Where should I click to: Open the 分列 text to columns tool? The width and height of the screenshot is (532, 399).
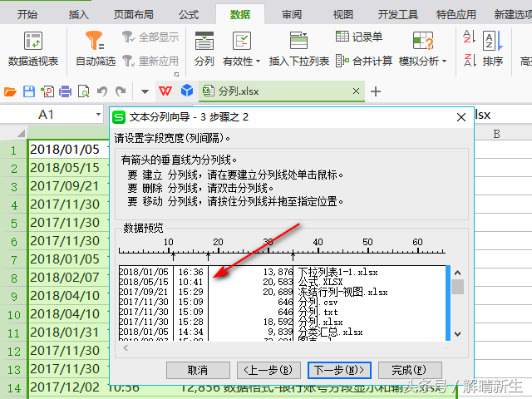(x=204, y=49)
